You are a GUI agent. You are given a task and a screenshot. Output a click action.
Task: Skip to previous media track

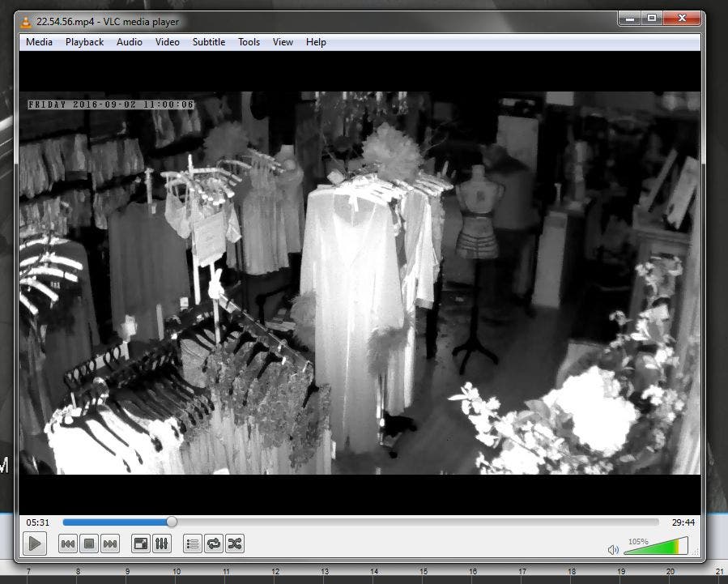tap(69, 544)
